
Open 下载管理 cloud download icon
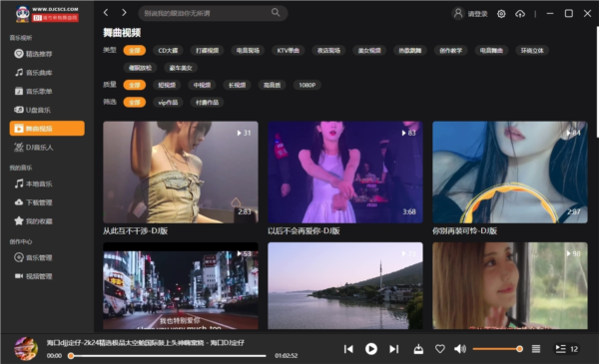pyautogui.click(x=19, y=202)
